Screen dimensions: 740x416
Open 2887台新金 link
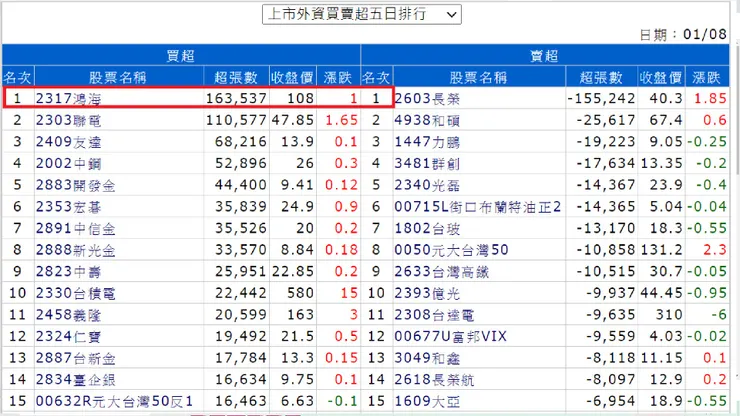point(76,358)
